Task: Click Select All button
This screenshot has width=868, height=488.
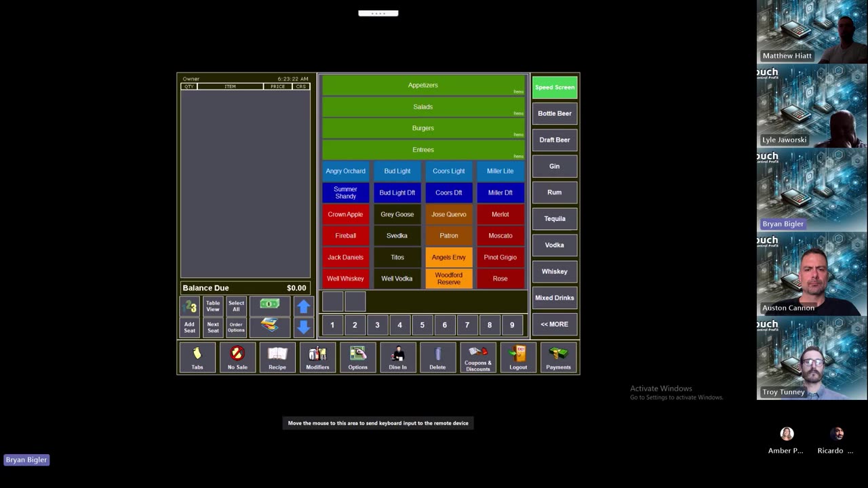Action: [x=236, y=306]
